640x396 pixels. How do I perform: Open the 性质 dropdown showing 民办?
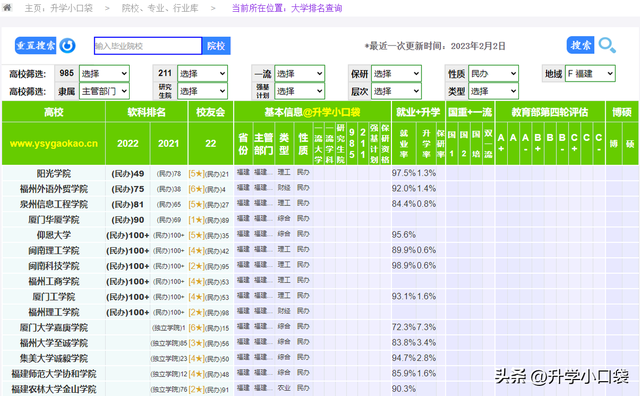[x=493, y=73]
